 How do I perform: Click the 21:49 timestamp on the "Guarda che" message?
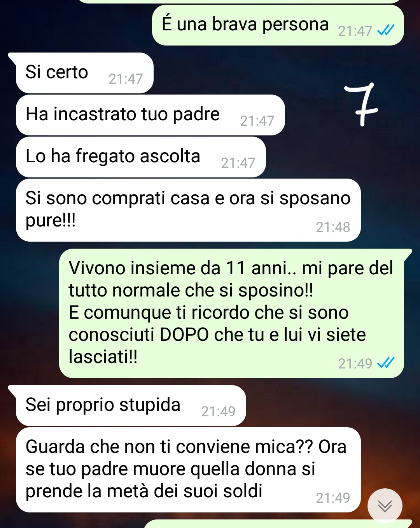tap(333, 498)
